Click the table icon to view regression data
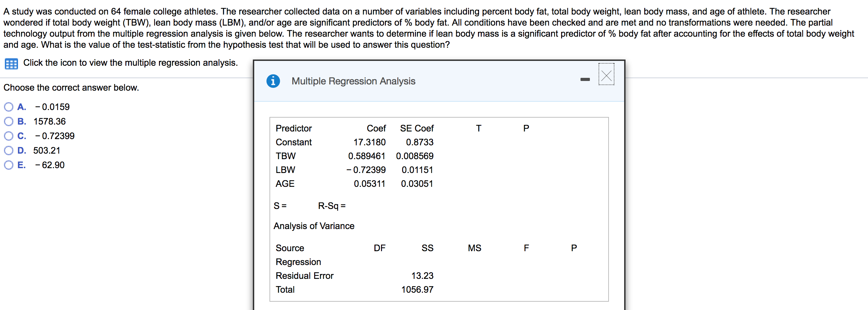Screen dimensions: 868x310 [x=11, y=64]
